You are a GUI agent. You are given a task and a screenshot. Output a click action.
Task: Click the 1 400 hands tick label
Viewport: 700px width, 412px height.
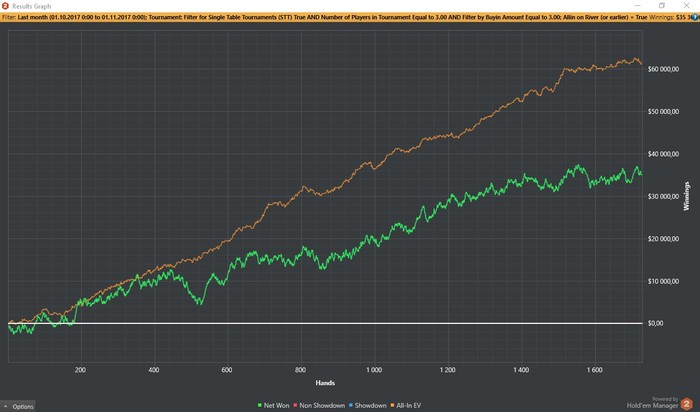coord(521,370)
